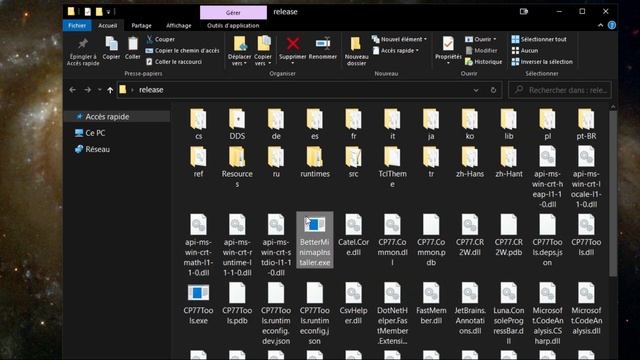The width and height of the screenshot is (640, 360).
Task: Open the address bar history dropdown
Action: 476,90
